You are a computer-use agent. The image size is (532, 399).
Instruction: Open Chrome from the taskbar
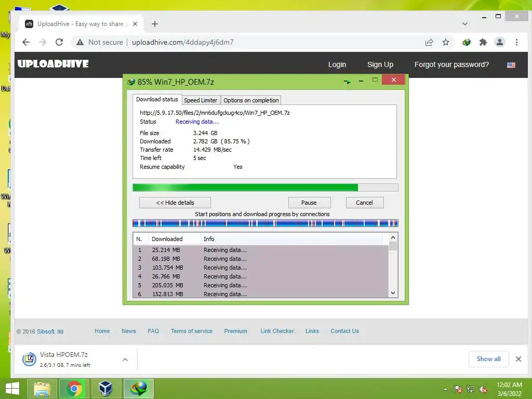[74, 389]
